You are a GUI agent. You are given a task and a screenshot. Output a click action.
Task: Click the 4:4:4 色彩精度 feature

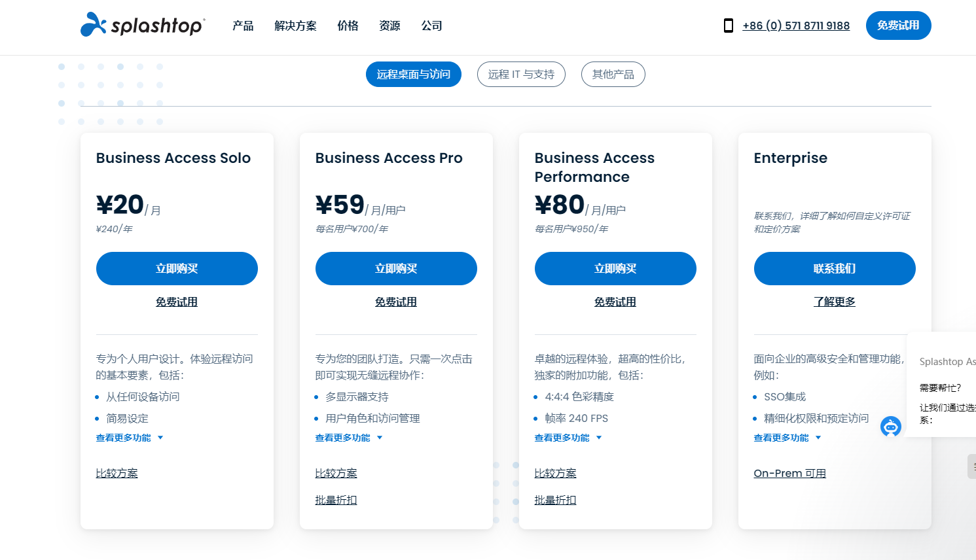pos(579,397)
